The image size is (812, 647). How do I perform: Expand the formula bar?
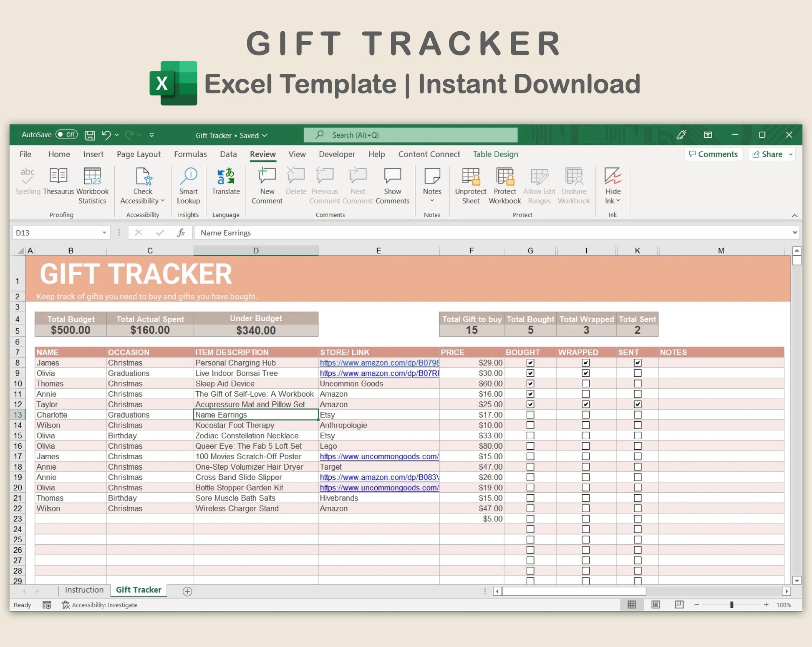click(x=794, y=233)
